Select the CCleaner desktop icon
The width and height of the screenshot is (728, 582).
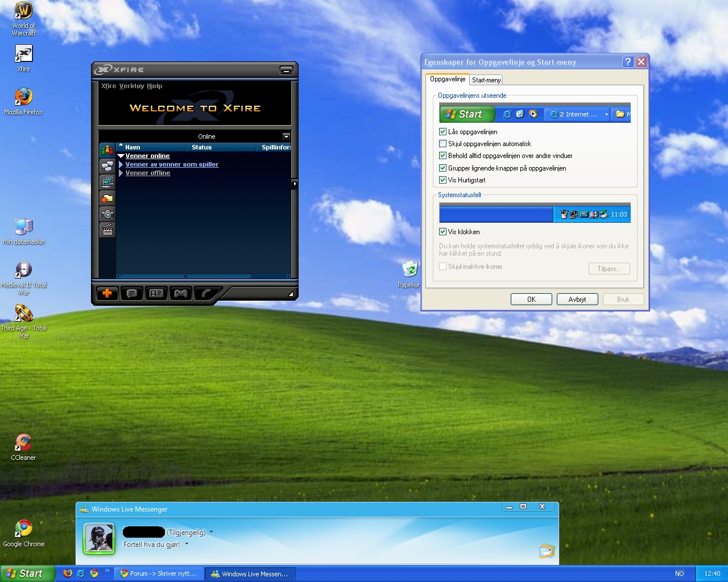click(23, 447)
